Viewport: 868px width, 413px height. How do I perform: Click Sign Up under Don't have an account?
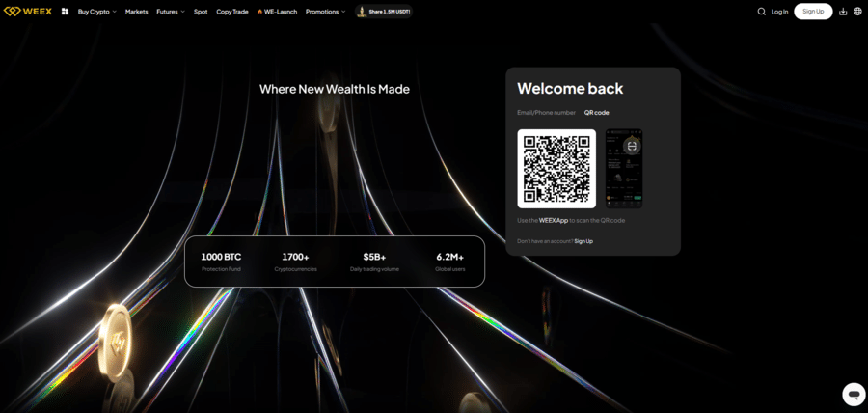point(583,241)
